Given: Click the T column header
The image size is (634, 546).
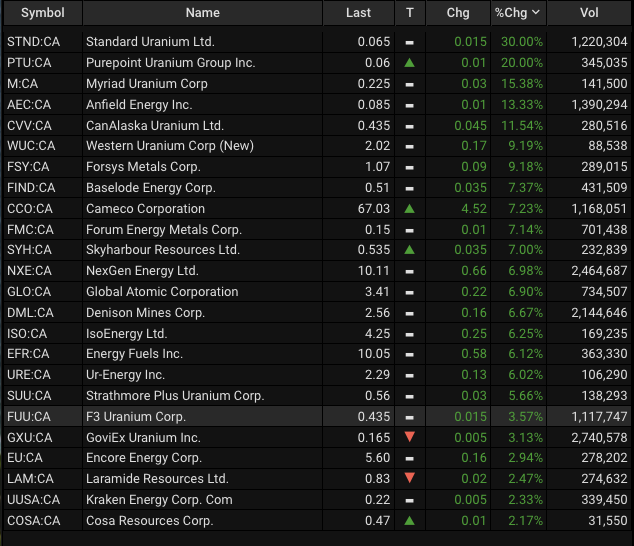Looking at the screenshot, I should 410,13.
